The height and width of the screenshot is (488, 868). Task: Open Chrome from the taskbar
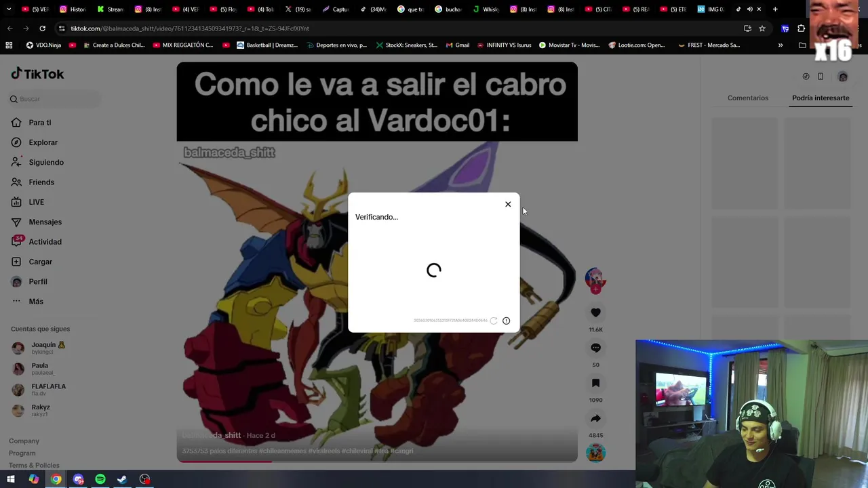point(56,479)
